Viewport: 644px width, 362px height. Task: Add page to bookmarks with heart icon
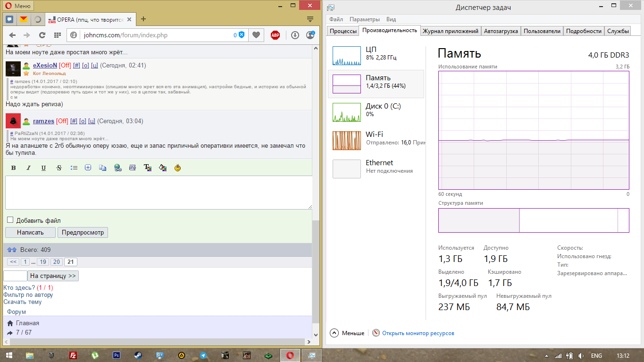[x=256, y=35]
